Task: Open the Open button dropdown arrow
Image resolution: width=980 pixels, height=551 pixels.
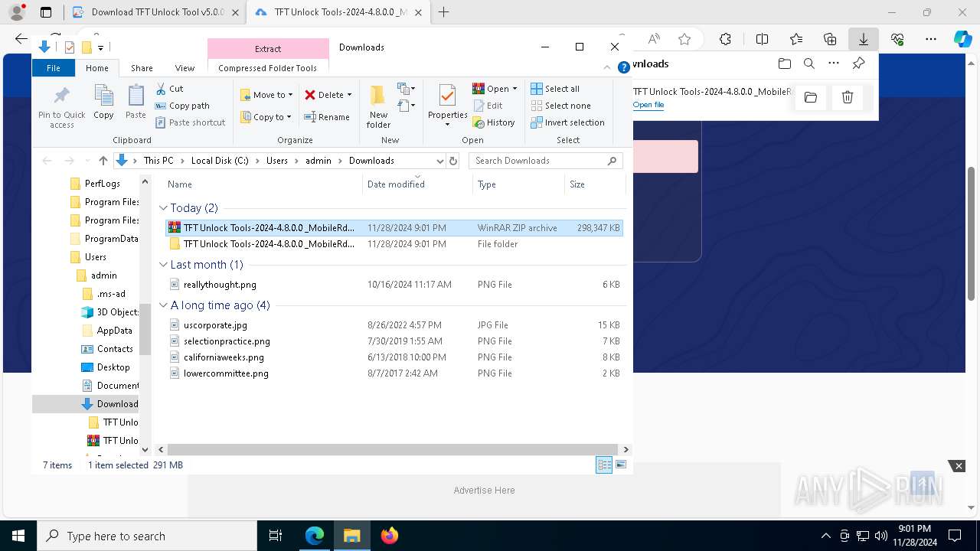Action: click(515, 89)
